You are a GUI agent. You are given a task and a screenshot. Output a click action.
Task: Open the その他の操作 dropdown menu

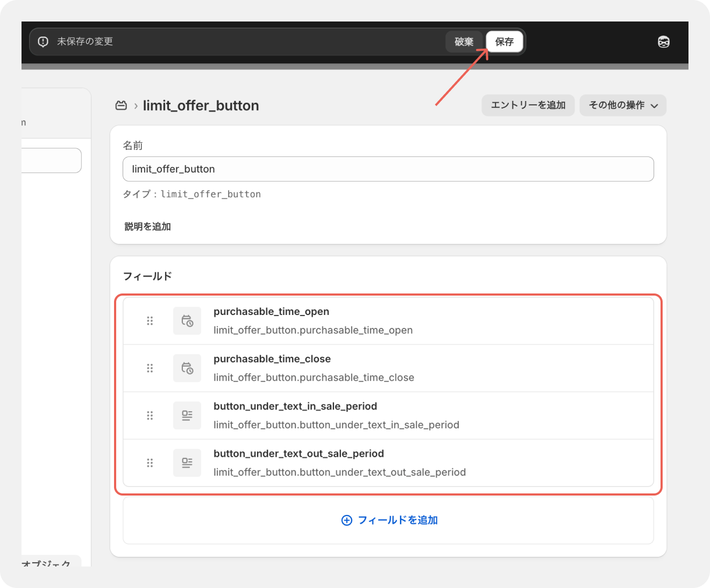coord(622,105)
